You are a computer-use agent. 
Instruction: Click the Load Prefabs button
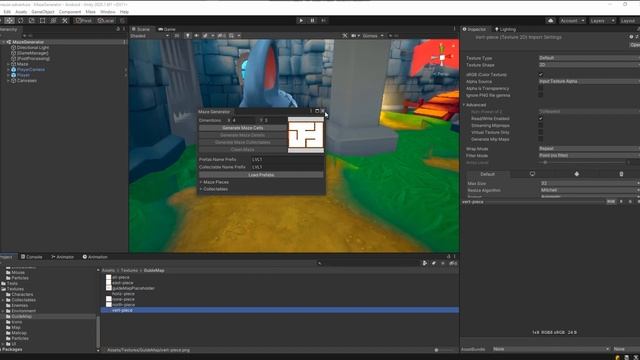[261, 175]
